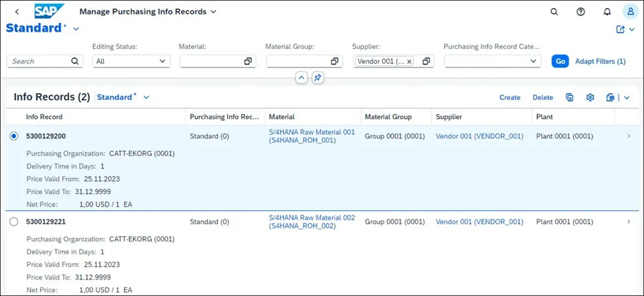Viewport: 644px width, 296px height.
Task: Open the table Standard view variant menu
Action: coord(146,97)
